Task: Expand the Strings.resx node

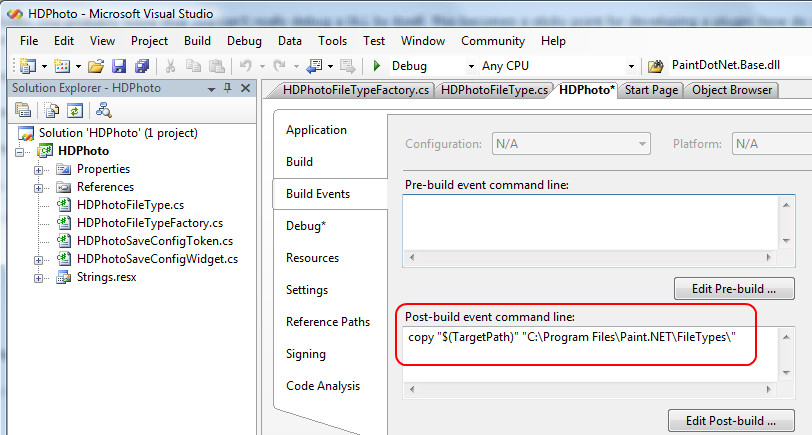Action: pyautogui.click(x=38, y=278)
